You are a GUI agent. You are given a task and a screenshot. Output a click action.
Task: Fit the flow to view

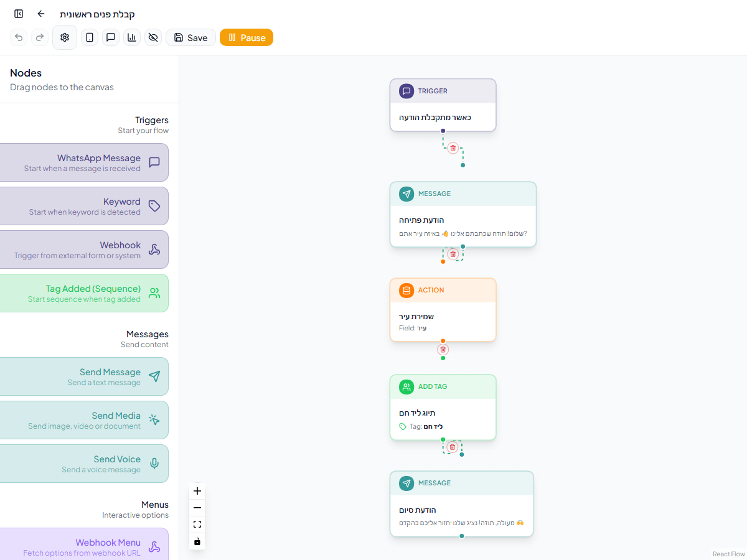click(197, 525)
